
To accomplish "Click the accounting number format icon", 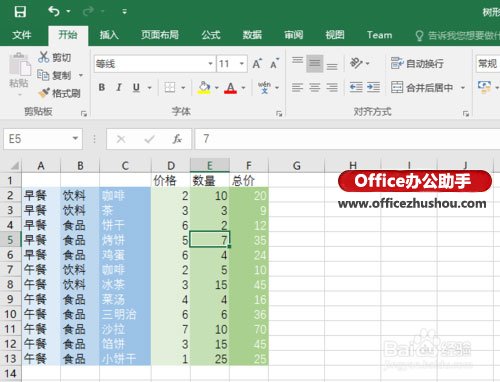I will point(484,87).
